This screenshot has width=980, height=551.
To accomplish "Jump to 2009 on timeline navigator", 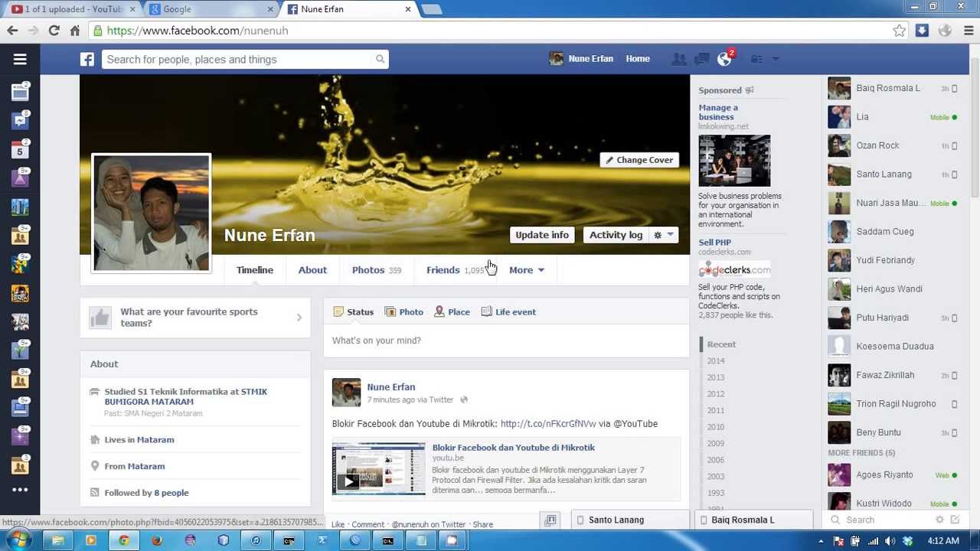I will tap(716, 443).
